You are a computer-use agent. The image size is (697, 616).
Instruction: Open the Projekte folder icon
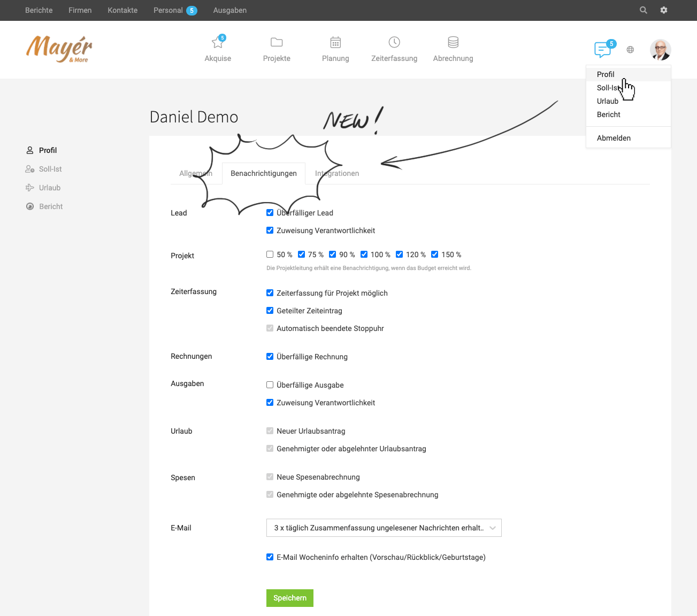(277, 42)
